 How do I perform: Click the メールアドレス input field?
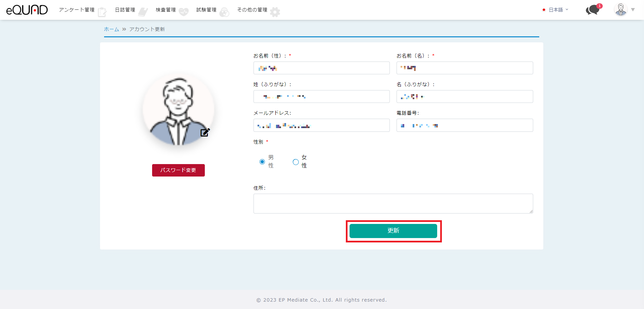[321, 125]
